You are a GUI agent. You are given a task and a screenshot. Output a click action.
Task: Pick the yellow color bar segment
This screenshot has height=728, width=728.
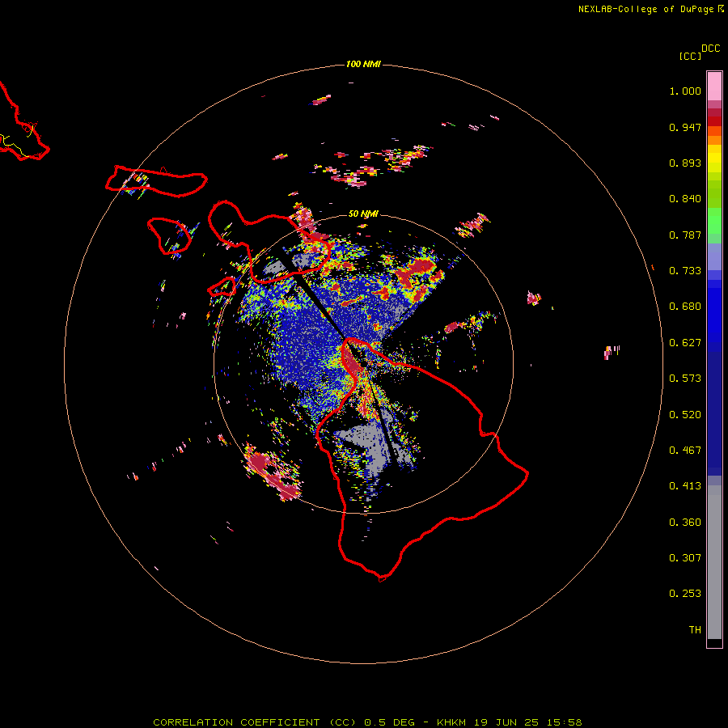pos(714,159)
